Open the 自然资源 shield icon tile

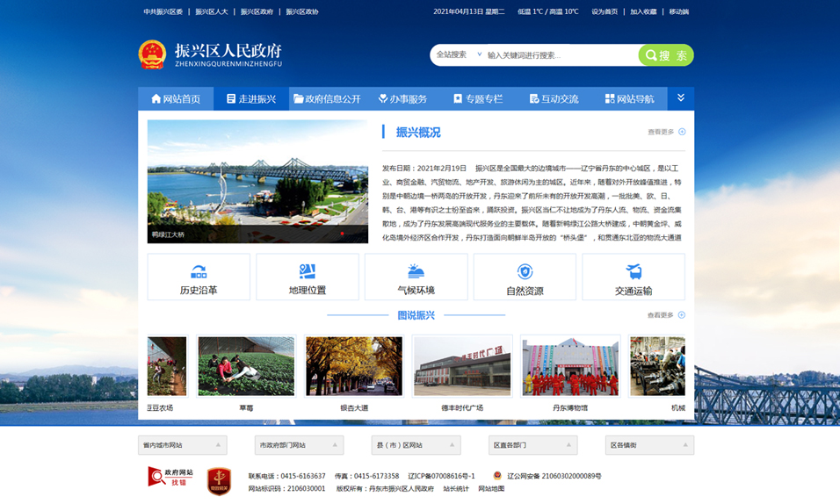tap(525, 277)
